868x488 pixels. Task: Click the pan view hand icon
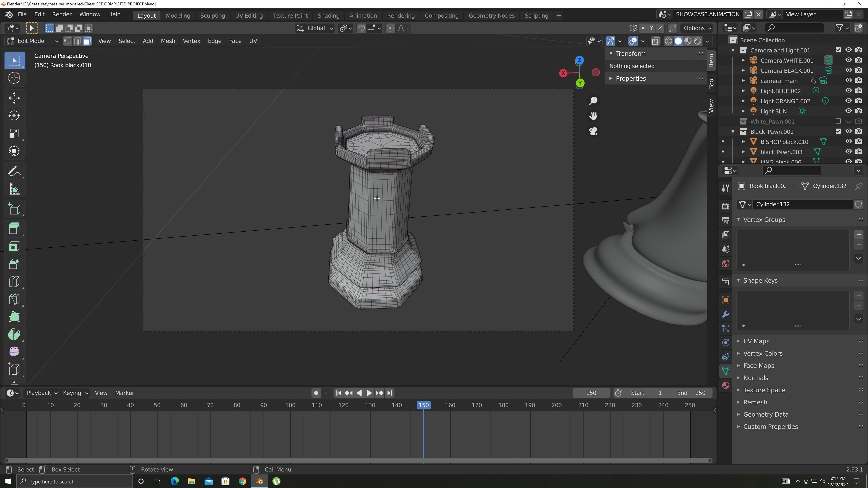[593, 116]
